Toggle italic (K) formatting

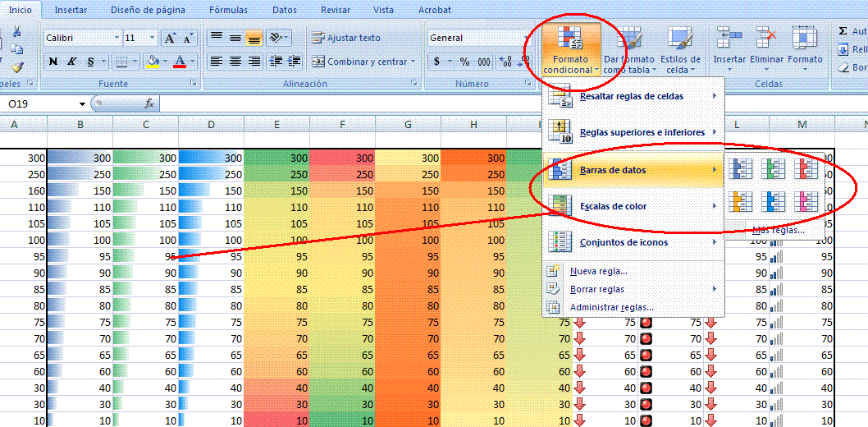pyautogui.click(x=72, y=62)
